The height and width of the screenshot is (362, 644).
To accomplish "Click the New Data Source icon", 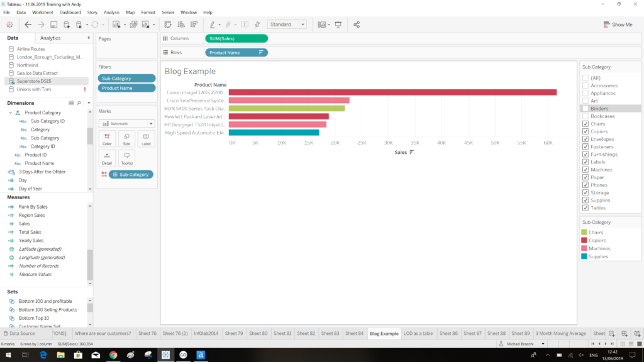I will point(67,25).
